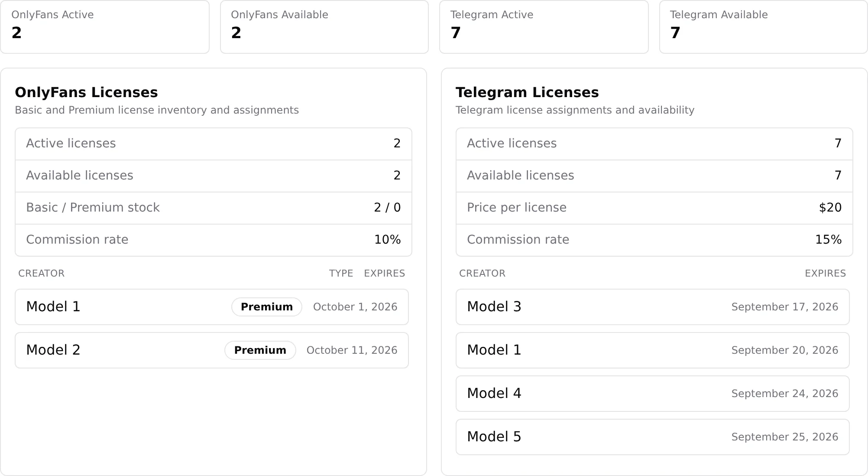Click the October 11, 2026 expiry date
The image size is (868, 476).
point(352,350)
